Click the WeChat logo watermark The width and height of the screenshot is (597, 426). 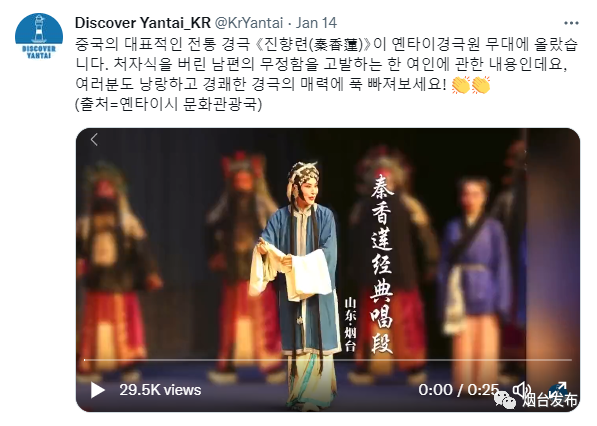505,399
